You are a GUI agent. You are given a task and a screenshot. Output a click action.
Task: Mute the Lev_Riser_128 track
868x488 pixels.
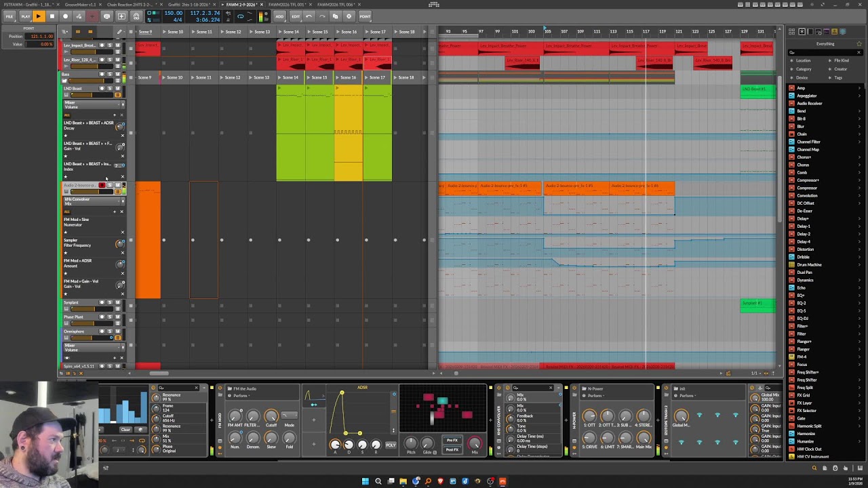pos(117,60)
